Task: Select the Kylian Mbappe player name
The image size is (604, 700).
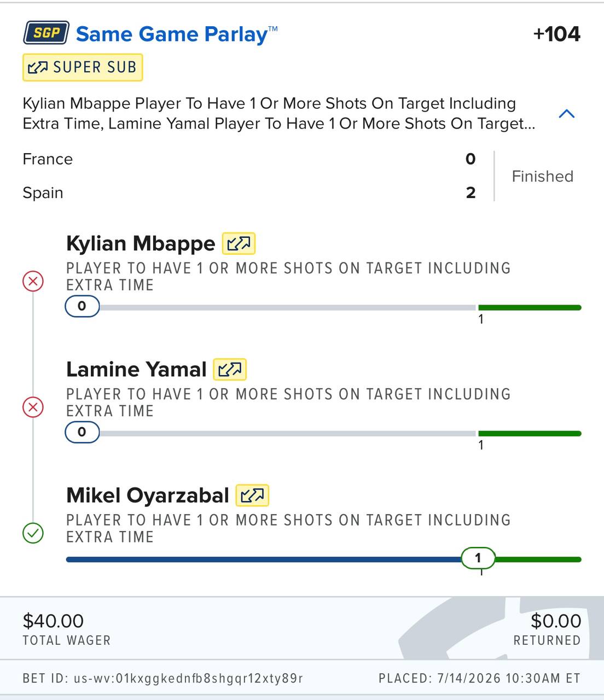Action: [141, 243]
